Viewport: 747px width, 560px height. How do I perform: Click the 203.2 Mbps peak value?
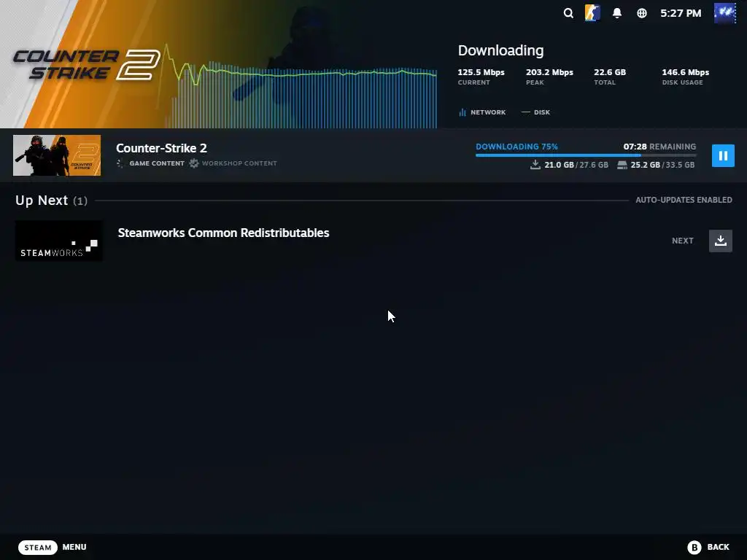[549, 72]
